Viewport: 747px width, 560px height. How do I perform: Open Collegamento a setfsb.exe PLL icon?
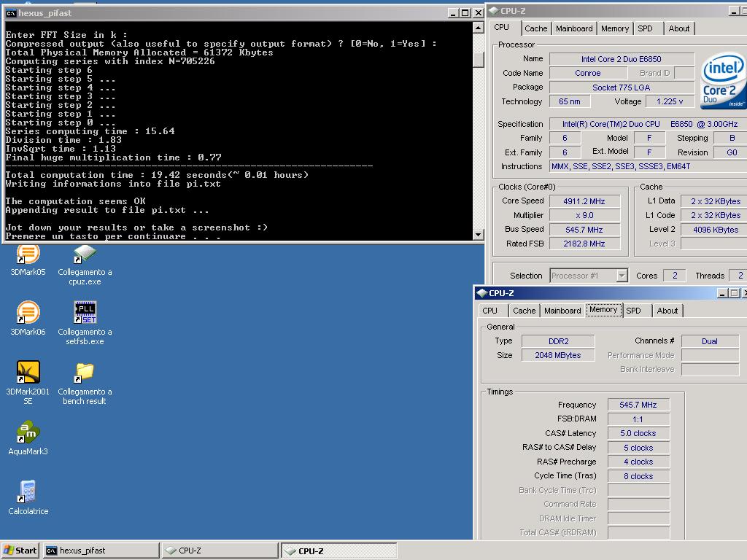tap(85, 323)
